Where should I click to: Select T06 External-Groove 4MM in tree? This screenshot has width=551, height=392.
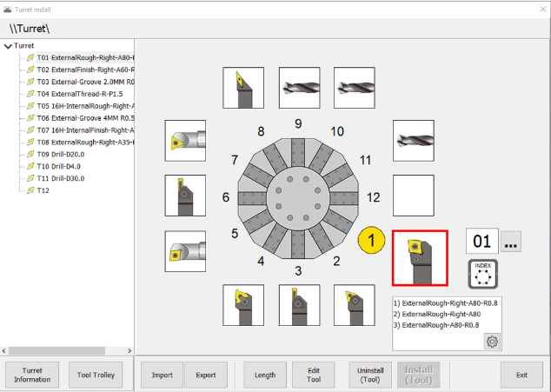coord(85,118)
